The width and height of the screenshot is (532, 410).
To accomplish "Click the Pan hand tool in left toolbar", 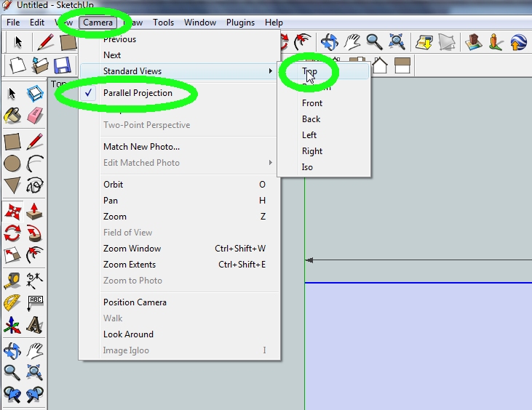I will (35, 350).
